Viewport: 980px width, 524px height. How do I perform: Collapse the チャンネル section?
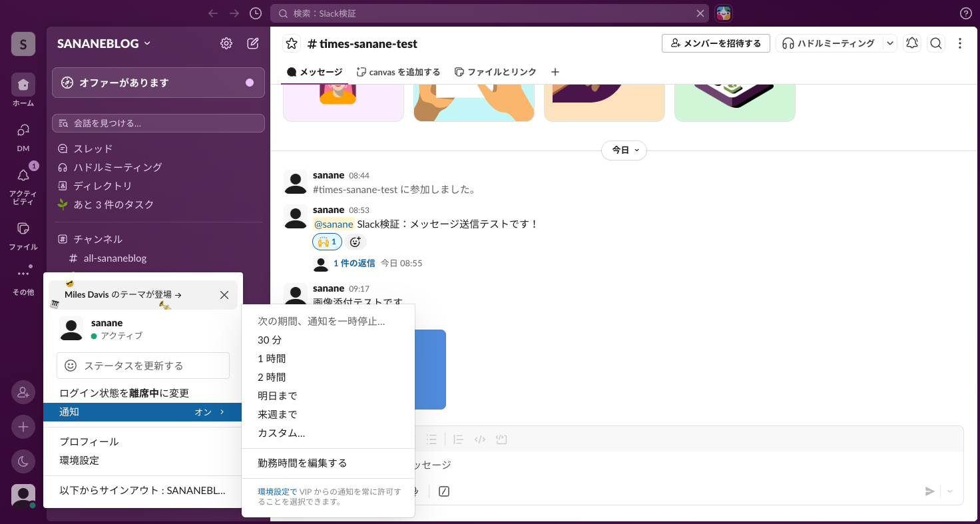pos(98,239)
